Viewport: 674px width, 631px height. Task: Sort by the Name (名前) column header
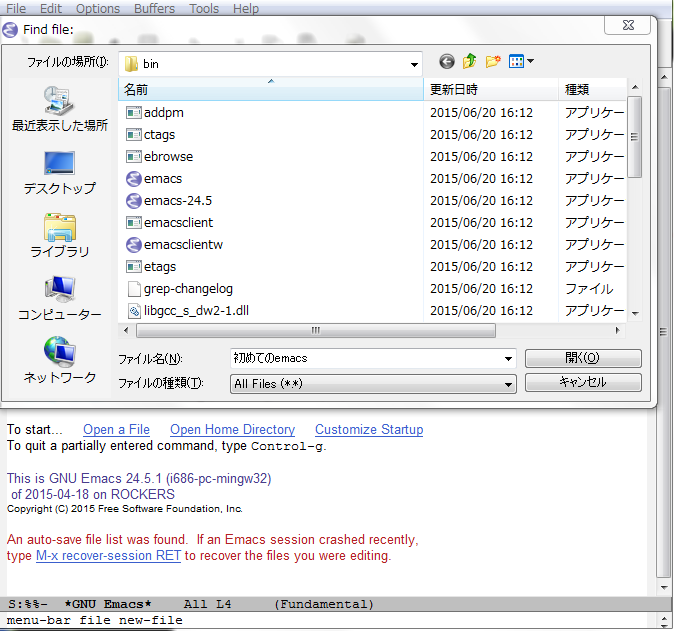point(271,89)
